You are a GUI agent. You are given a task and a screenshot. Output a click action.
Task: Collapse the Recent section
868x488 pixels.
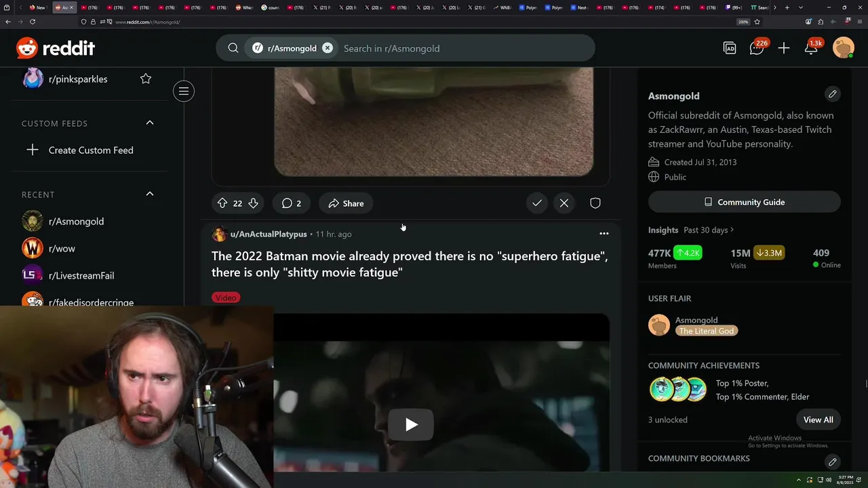pos(150,194)
